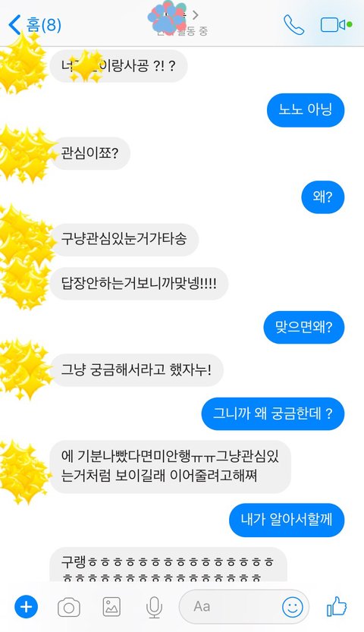Screen dimensions: 364x632
Task: Send a thumbs-up like
Action: 337,606
